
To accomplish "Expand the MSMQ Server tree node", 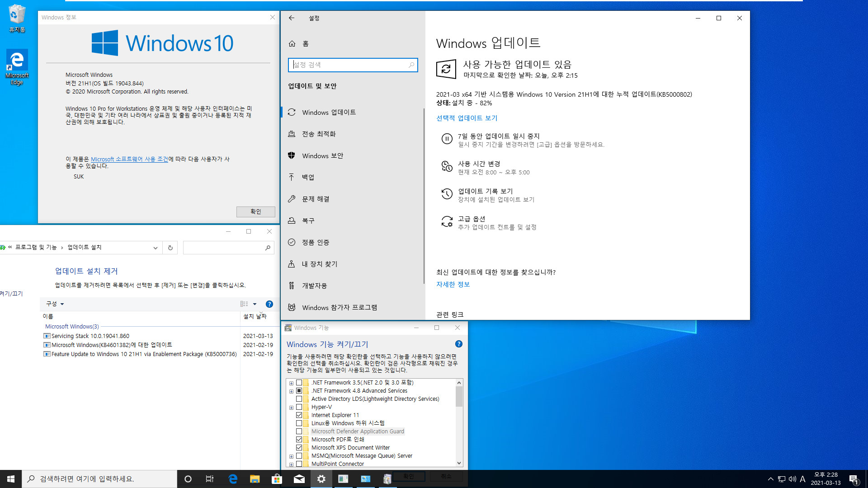I will pyautogui.click(x=291, y=456).
